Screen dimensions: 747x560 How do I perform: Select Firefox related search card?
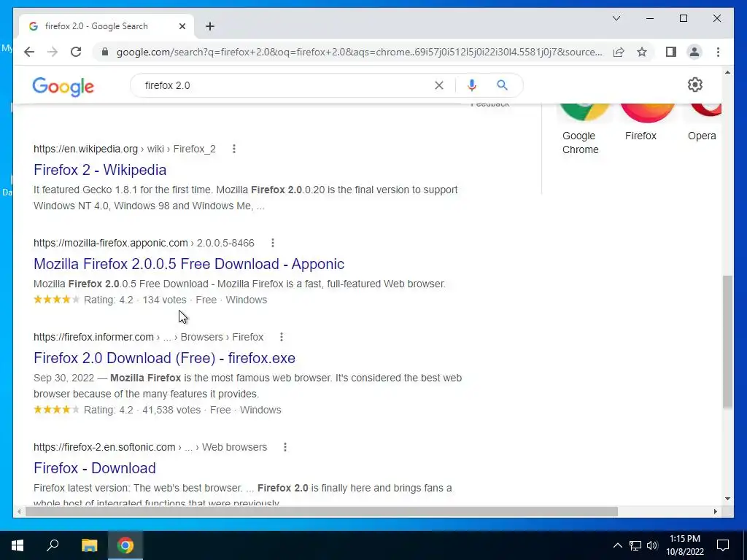pos(647,122)
